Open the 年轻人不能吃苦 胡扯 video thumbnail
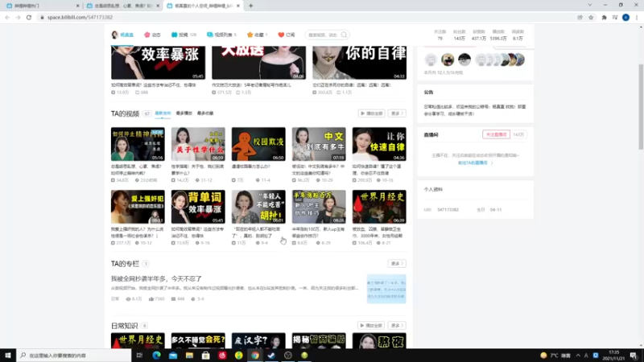This screenshot has height=362, width=644. [x=258, y=207]
